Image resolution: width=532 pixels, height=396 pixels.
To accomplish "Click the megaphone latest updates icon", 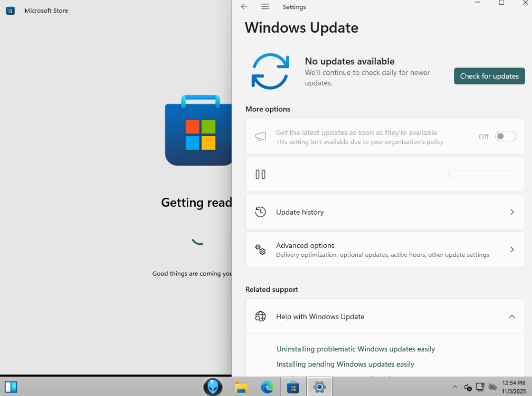I will click(261, 136).
